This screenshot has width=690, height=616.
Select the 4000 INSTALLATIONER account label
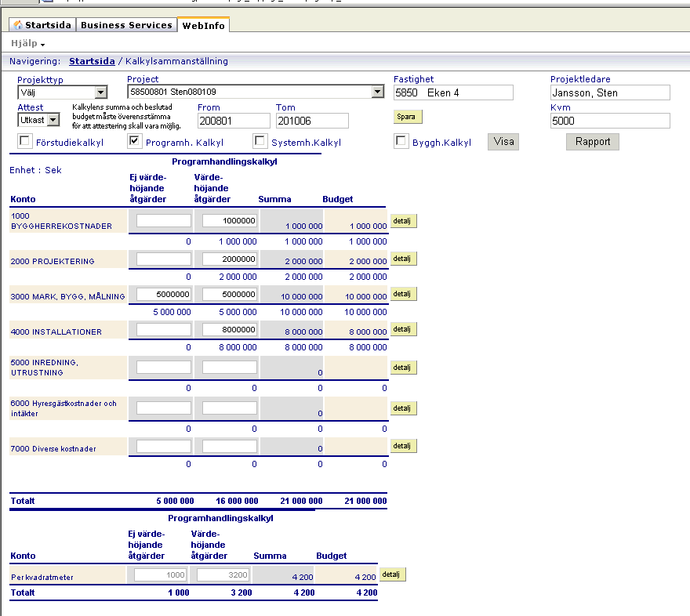[56, 332]
